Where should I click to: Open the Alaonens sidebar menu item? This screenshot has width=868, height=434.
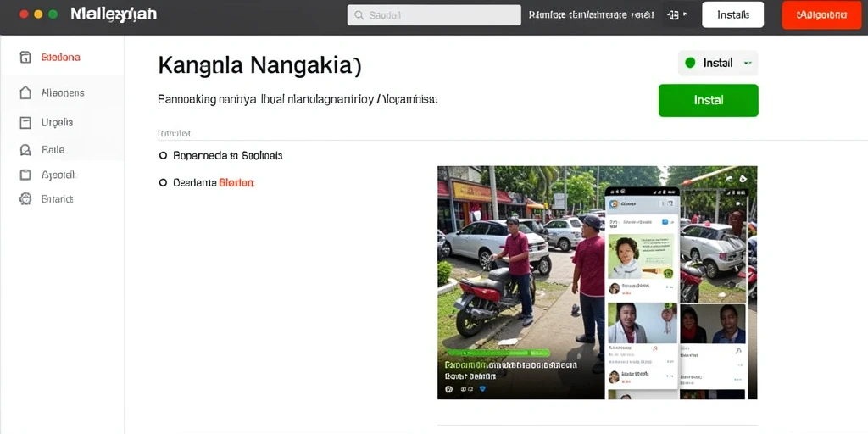63,92
